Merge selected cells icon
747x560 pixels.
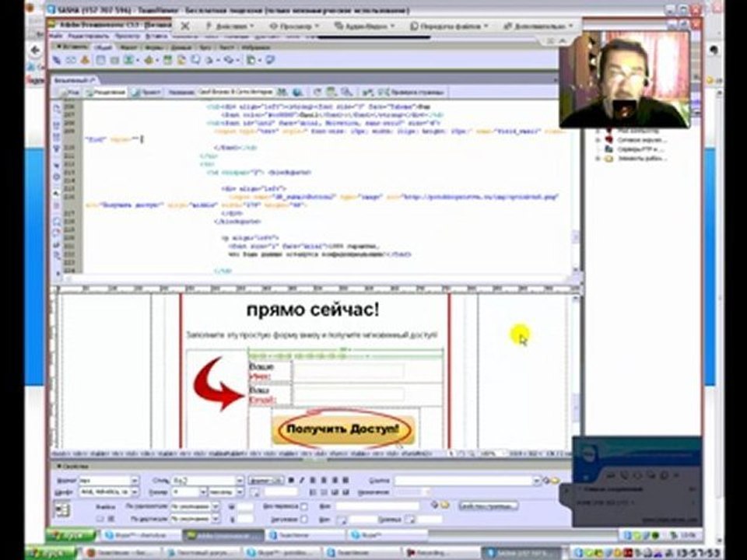[x=100, y=519]
